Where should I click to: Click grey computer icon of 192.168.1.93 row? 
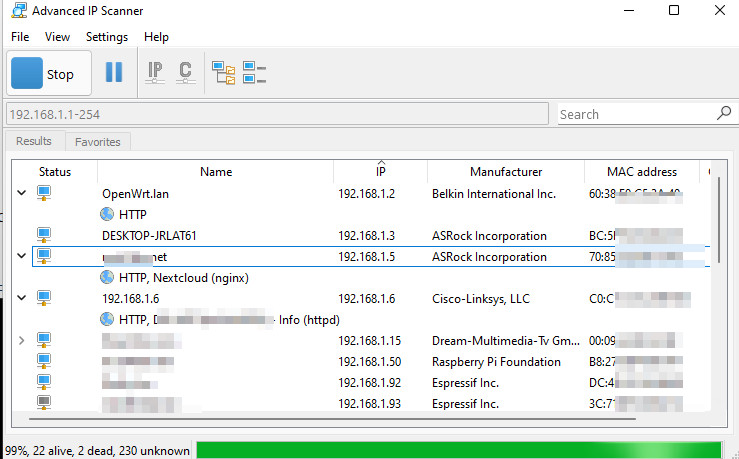tap(44, 403)
